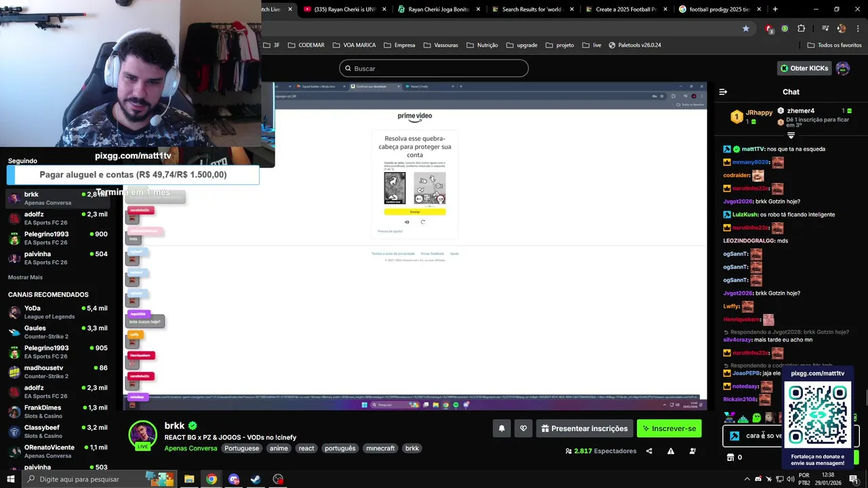Open the CODEMAR bookmark folder
Image resolution: width=868 pixels, height=488 pixels.
tap(305, 45)
